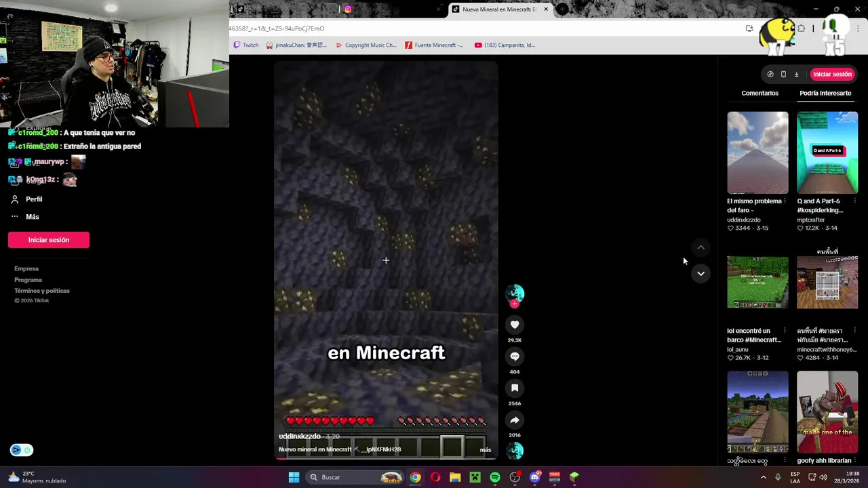
Task: Open the minecraftwithhoney crafting video thumbnail
Action: [x=827, y=283]
